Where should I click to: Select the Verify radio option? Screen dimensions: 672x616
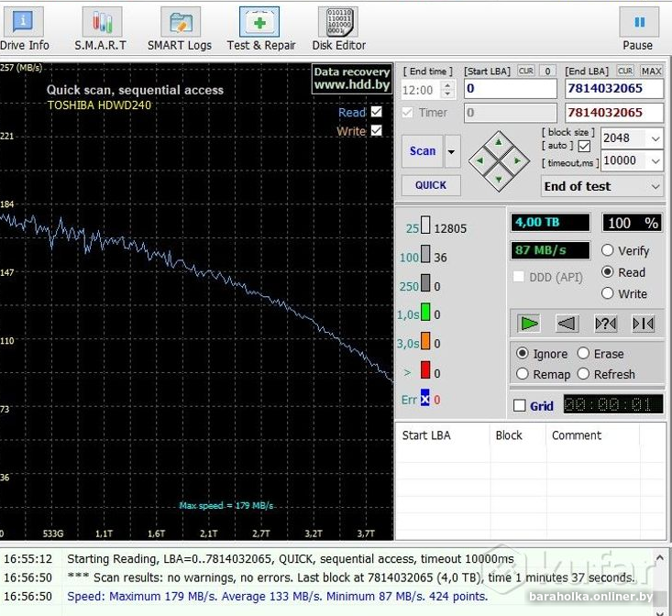[608, 250]
